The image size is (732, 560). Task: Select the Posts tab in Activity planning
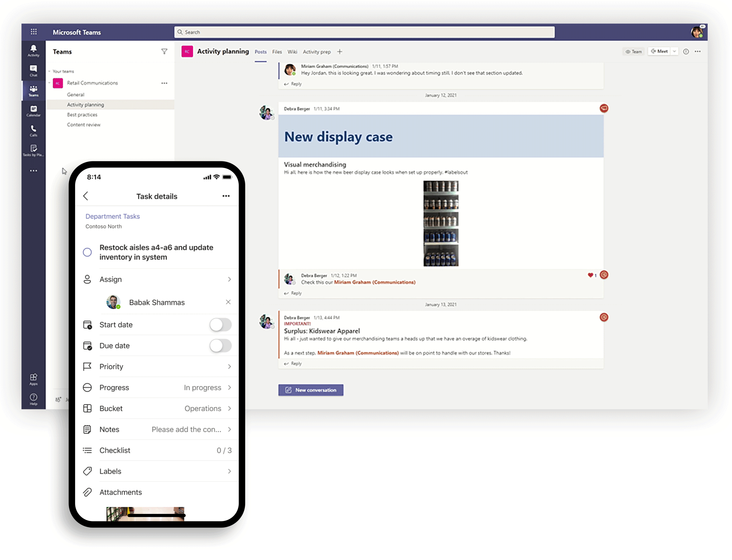tap(261, 52)
